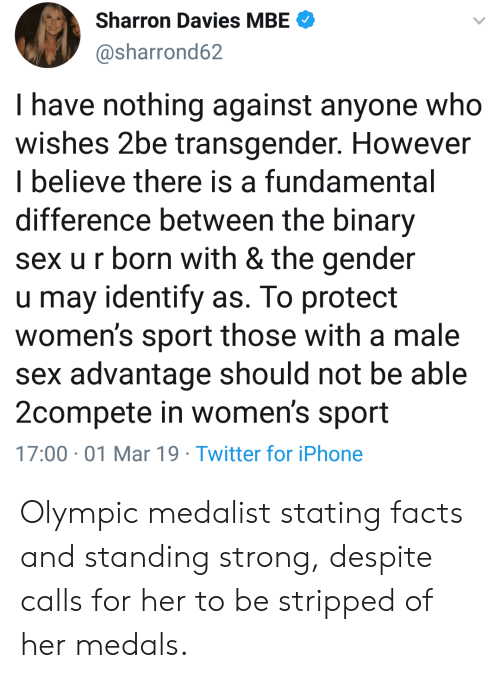Open the tweet options chevron menu

(478, 20)
